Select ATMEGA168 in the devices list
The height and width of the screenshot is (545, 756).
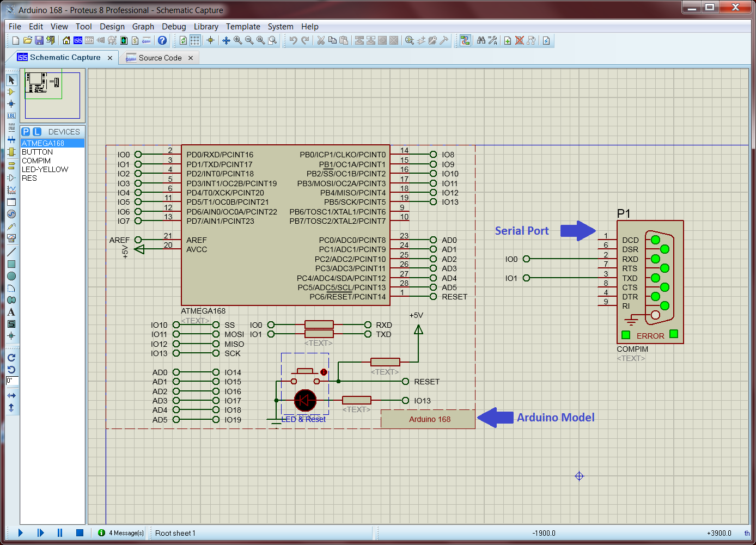pyautogui.click(x=52, y=143)
